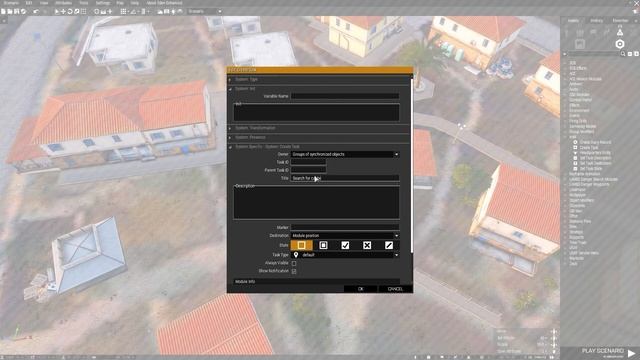Open the Edit menu
640x360 pixels.
point(29,3)
